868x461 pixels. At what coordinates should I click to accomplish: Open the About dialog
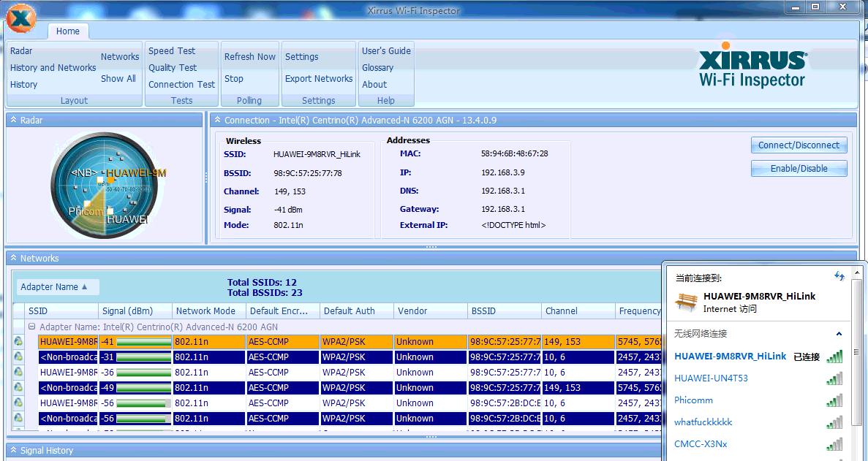[x=374, y=85]
